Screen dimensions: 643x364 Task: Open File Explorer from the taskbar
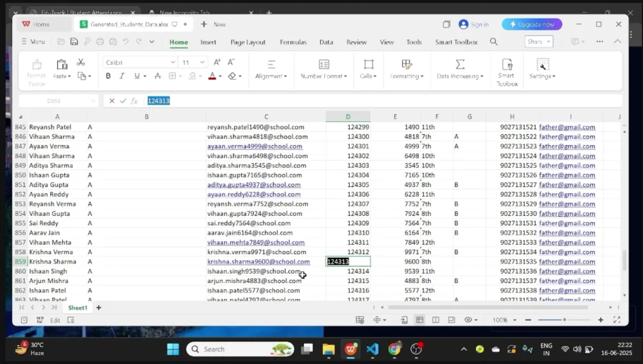pos(328,349)
